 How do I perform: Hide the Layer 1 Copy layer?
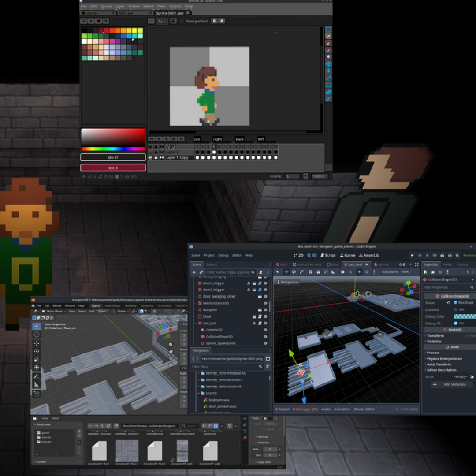(151, 157)
